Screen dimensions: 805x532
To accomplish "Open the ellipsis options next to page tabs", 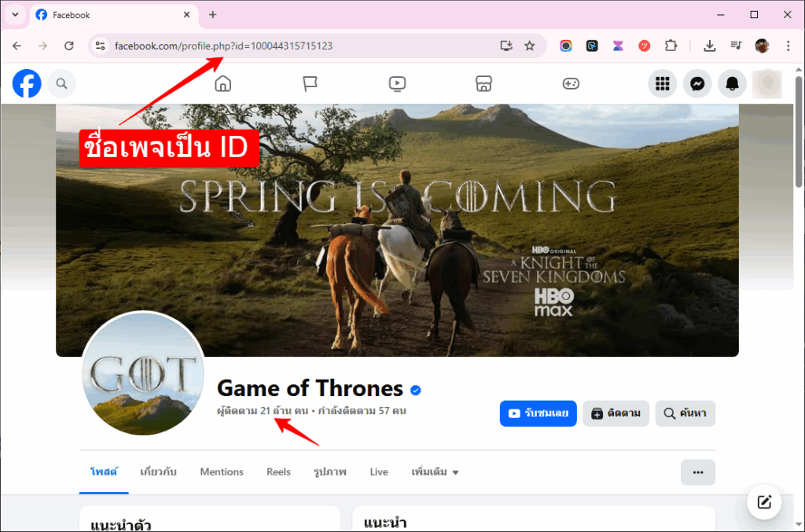I will pyautogui.click(x=698, y=471).
